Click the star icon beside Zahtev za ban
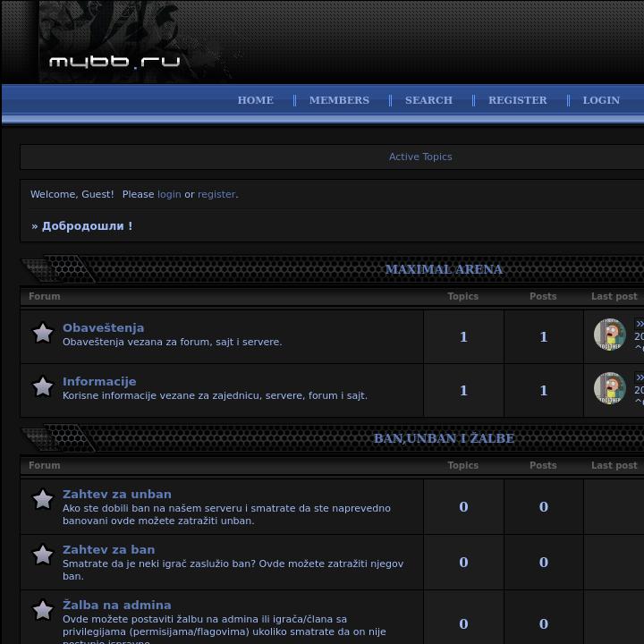 [42, 555]
